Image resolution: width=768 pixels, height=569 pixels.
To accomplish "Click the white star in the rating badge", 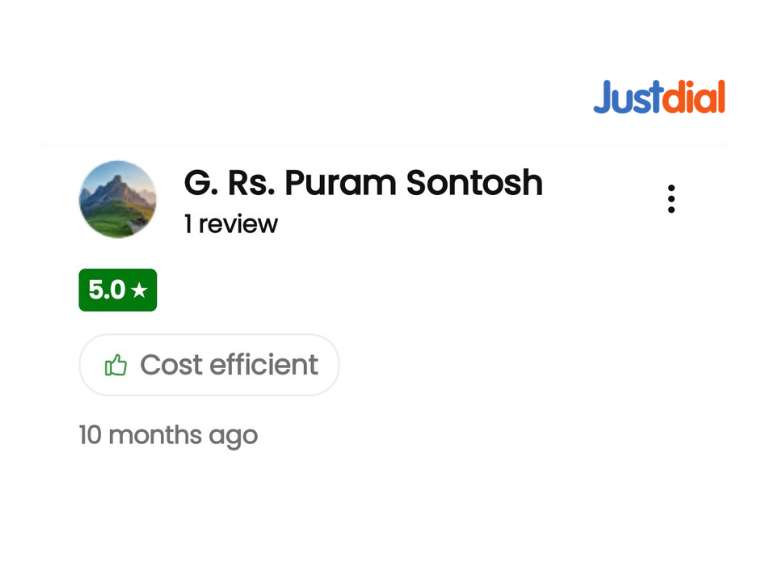I will coord(139,291).
